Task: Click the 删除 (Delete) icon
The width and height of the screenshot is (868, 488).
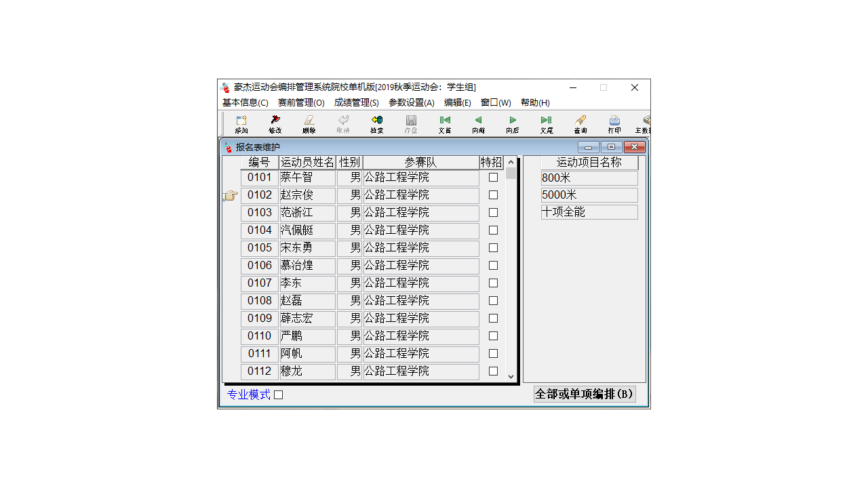Action: [x=309, y=123]
